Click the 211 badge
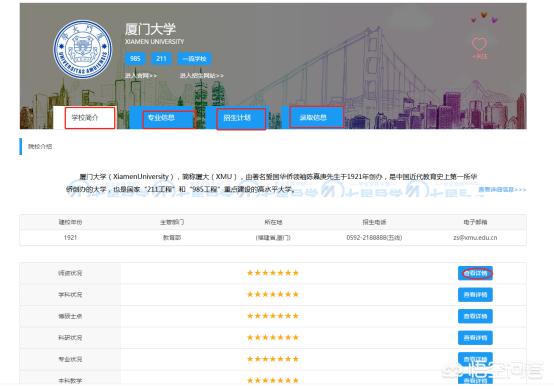 161,59
